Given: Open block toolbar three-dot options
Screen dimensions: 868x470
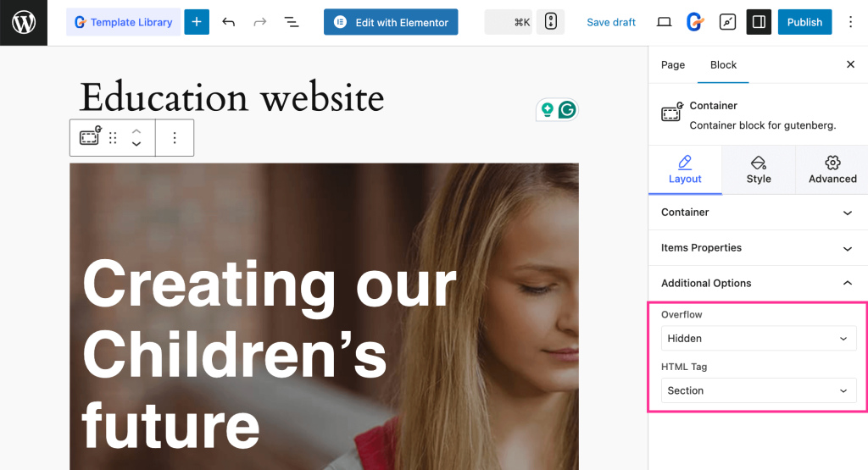Looking at the screenshot, I should click(175, 138).
